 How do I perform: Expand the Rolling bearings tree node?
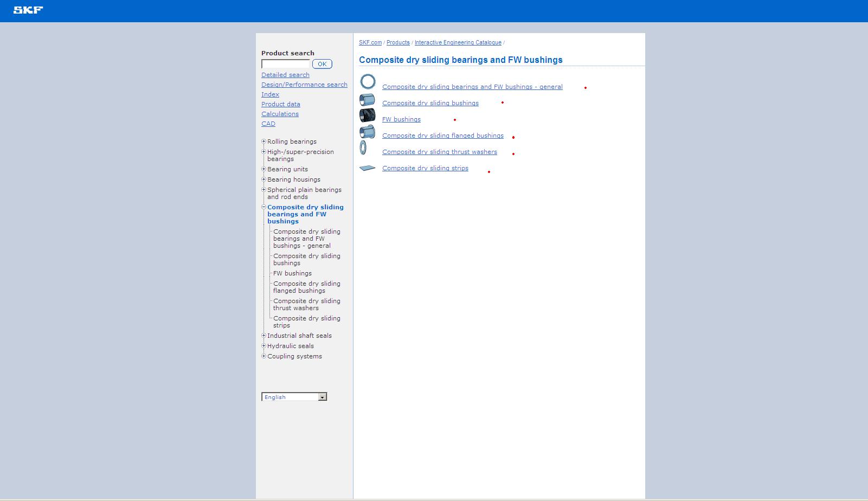(x=263, y=142)
